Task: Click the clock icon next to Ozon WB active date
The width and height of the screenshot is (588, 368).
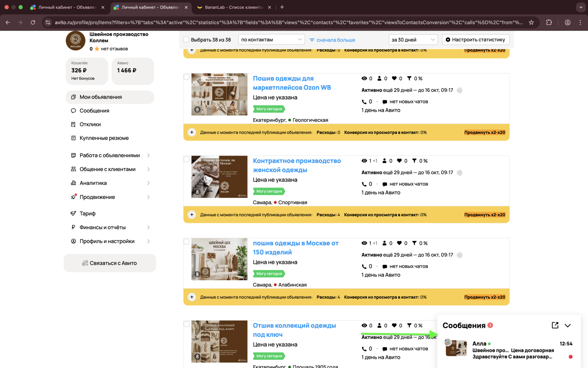Action: [x=460, y=90]
